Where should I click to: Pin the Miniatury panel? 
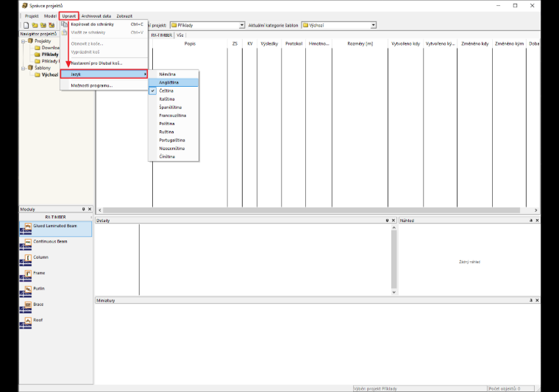(x=531, y=300)
